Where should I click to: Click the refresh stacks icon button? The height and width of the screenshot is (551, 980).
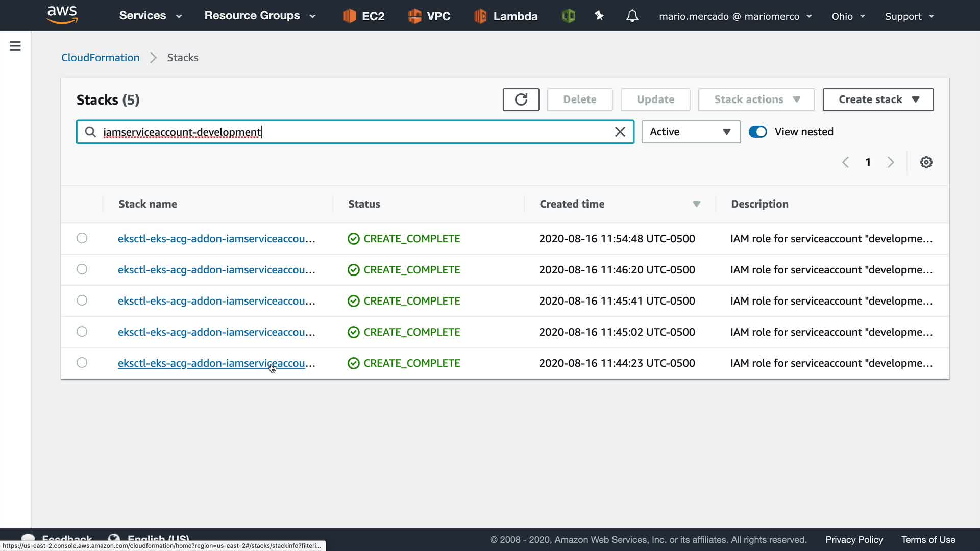[521, 99]
